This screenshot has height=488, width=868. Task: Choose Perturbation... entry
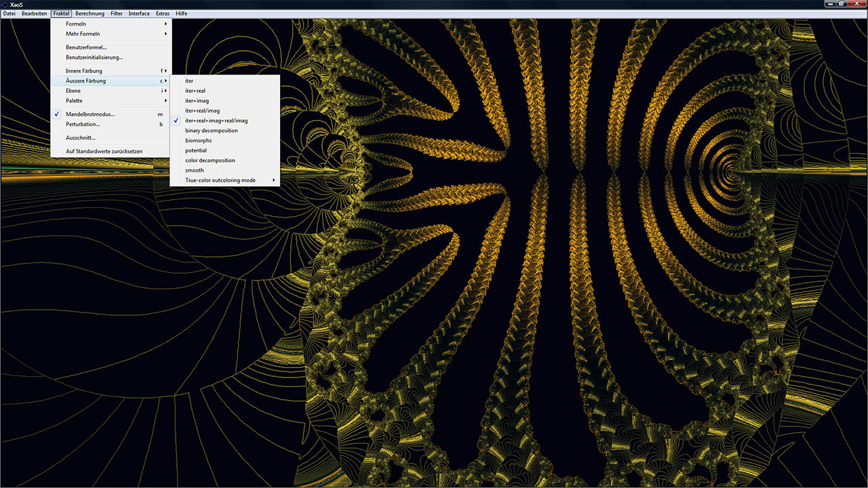[111, 124]
